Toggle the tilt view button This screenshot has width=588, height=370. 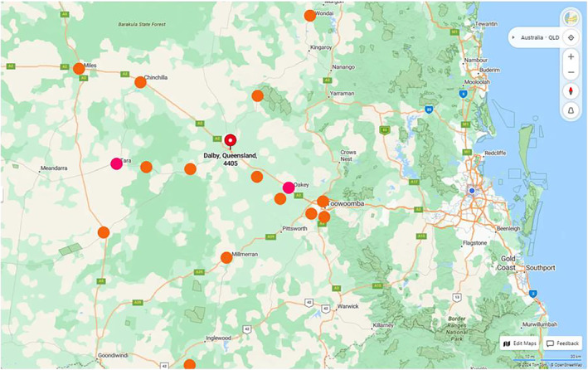[x=571, y=111]
